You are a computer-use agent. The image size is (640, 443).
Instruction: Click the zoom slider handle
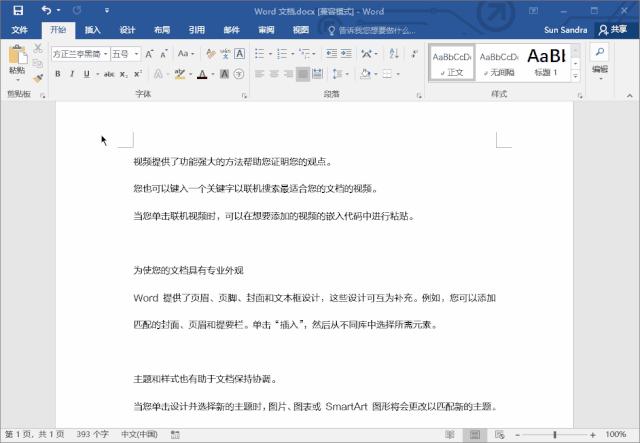554,435
